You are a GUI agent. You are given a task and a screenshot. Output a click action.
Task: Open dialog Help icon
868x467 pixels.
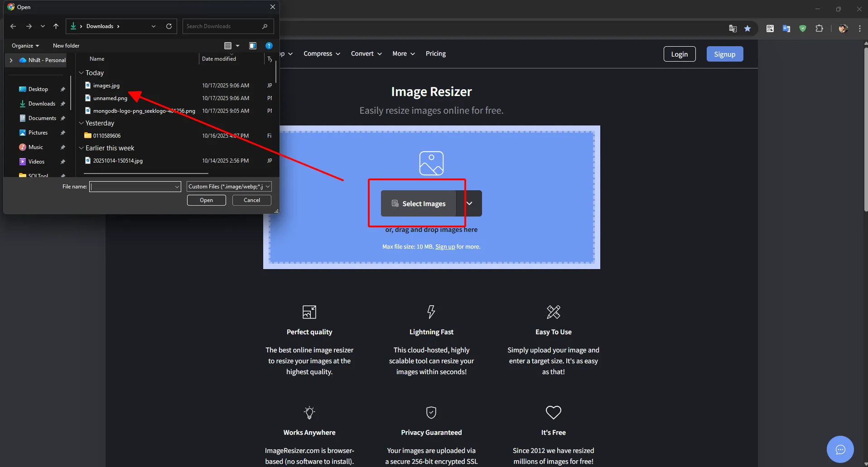(x=269, y=46)
